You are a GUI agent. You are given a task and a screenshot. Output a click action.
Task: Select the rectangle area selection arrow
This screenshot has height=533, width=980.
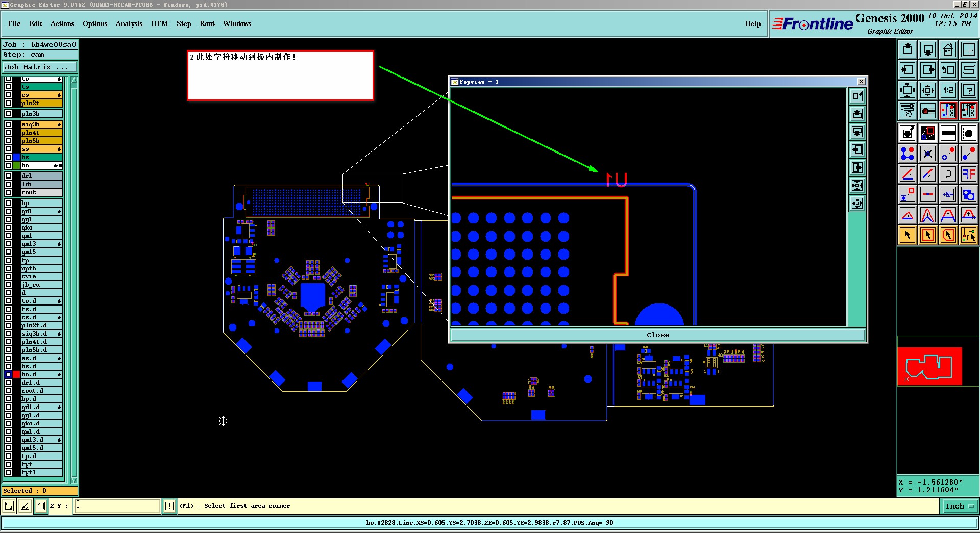(x=928, y=235)
